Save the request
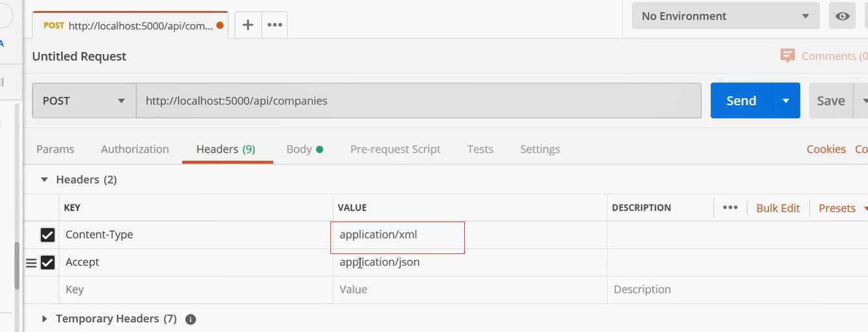Image resolution: width=868 pixels, height=332 pixels. 830,101
